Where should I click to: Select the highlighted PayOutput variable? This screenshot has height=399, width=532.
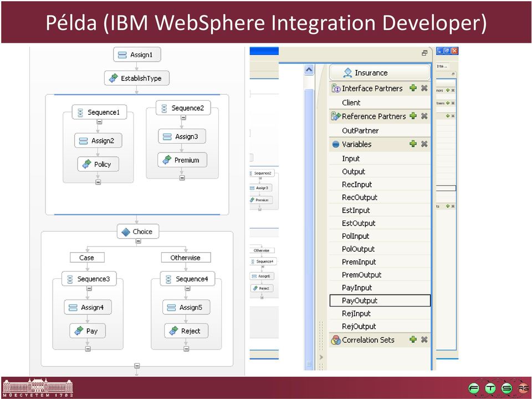pyautogui.click(x=380, y=300)
